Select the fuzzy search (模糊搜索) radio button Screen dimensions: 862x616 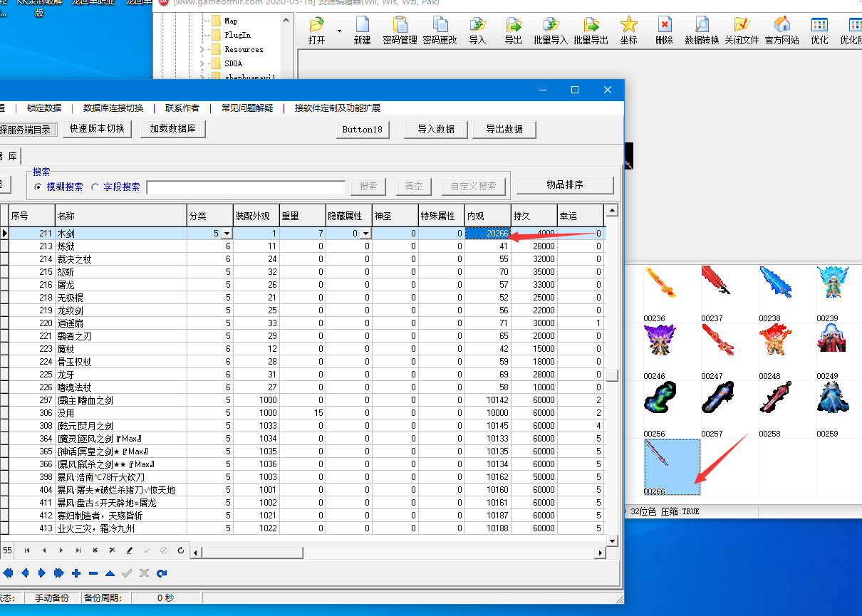click(x=38, y=187)
